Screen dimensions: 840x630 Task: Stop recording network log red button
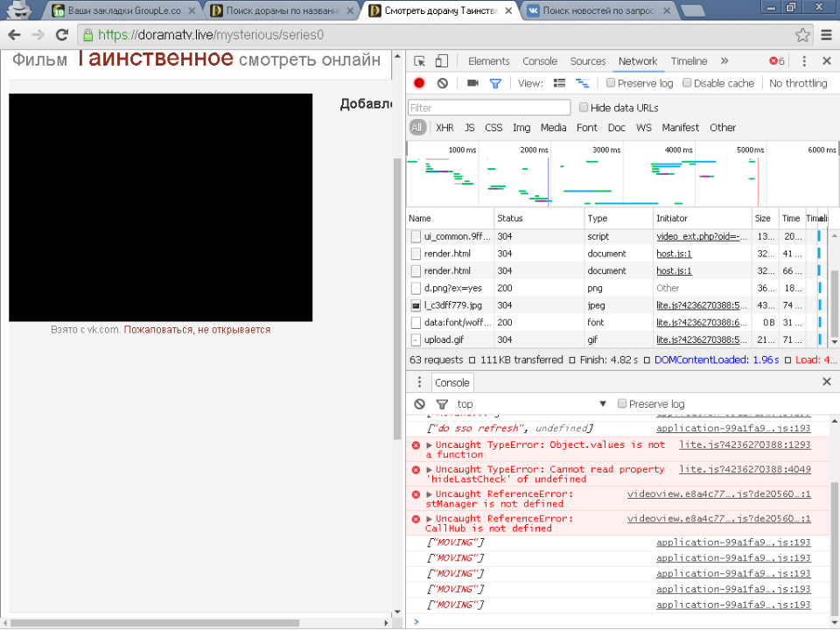click(x=419, y=83)
